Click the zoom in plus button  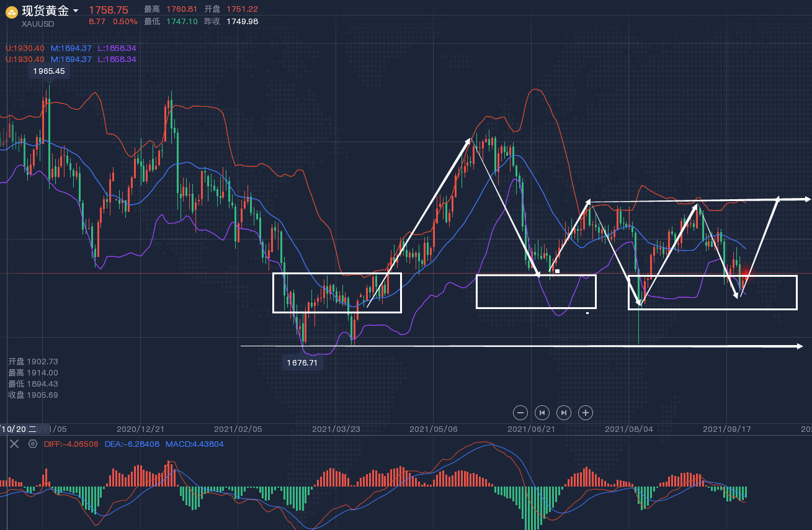tap(586, 412)
